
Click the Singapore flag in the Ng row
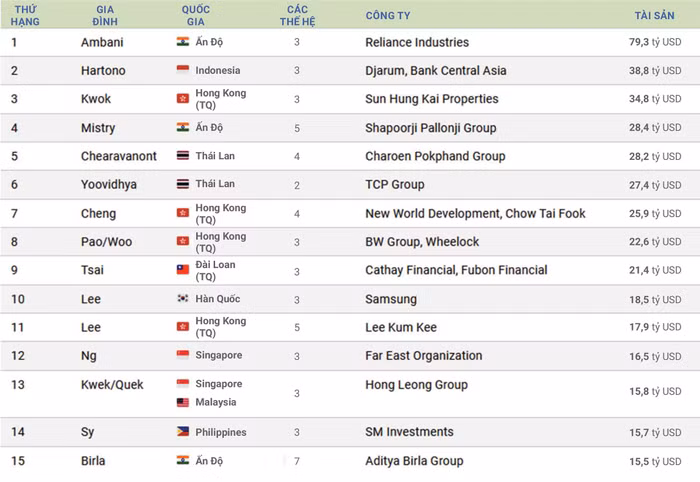tap(183, 355)
